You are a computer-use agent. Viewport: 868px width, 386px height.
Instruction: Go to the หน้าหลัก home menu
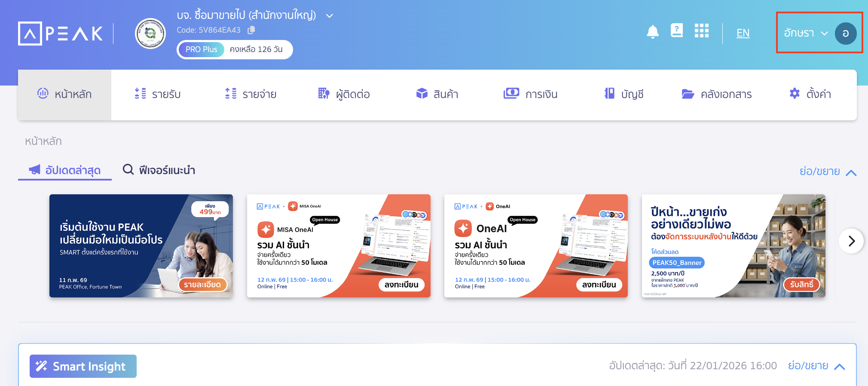(64, 95)
